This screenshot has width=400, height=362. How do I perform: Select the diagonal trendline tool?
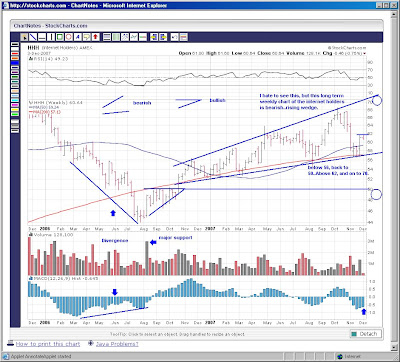click(33, 37)
